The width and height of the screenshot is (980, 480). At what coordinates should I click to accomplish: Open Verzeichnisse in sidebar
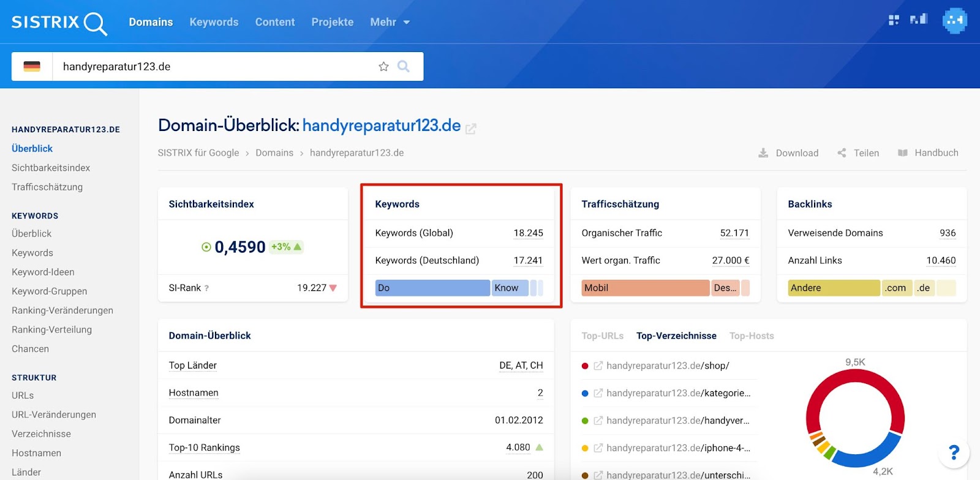[x=41, y=434]
